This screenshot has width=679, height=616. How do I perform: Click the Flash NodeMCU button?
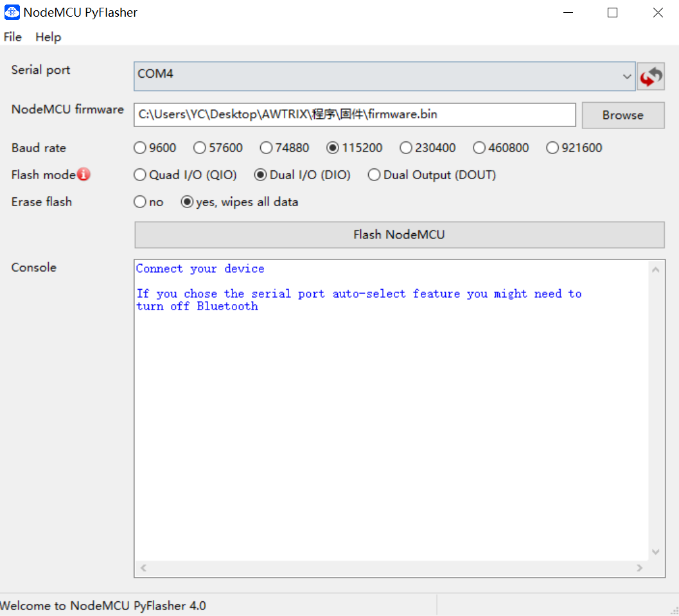coord(400,234)
